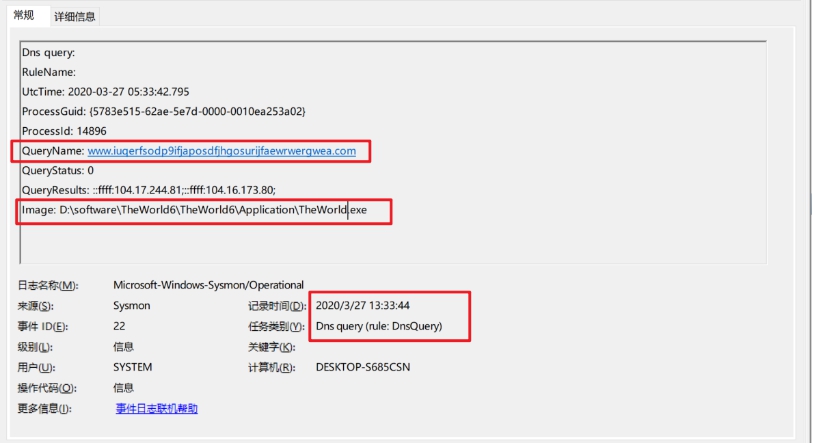Click the 操作代码 value 信息
Viewport: 813px width, 443px height.
123,388
